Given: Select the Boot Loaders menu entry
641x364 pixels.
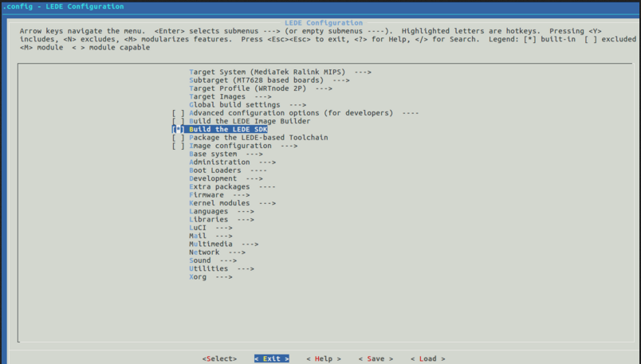Looking at the screenshot, I should 228,170.
